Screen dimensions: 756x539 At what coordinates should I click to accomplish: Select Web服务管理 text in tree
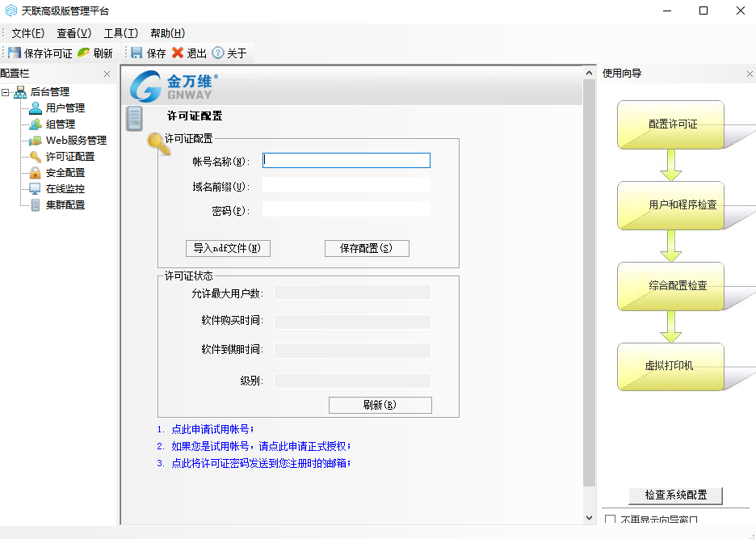(76, 141)
